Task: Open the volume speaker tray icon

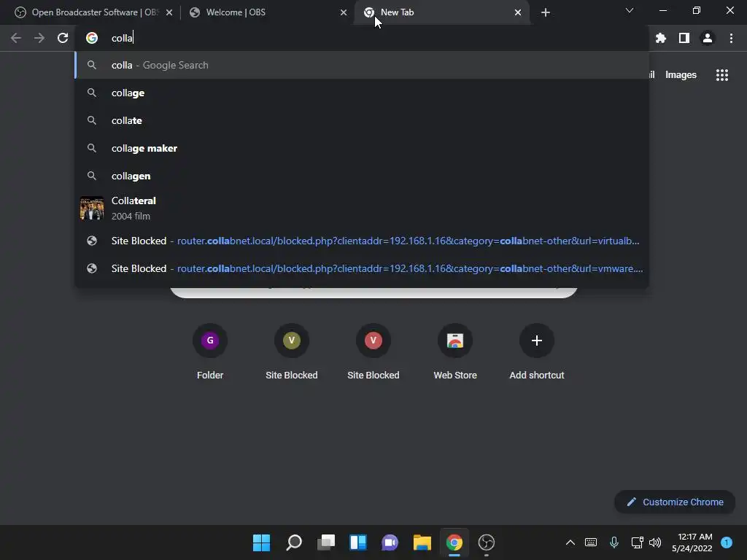Action: 656,542
